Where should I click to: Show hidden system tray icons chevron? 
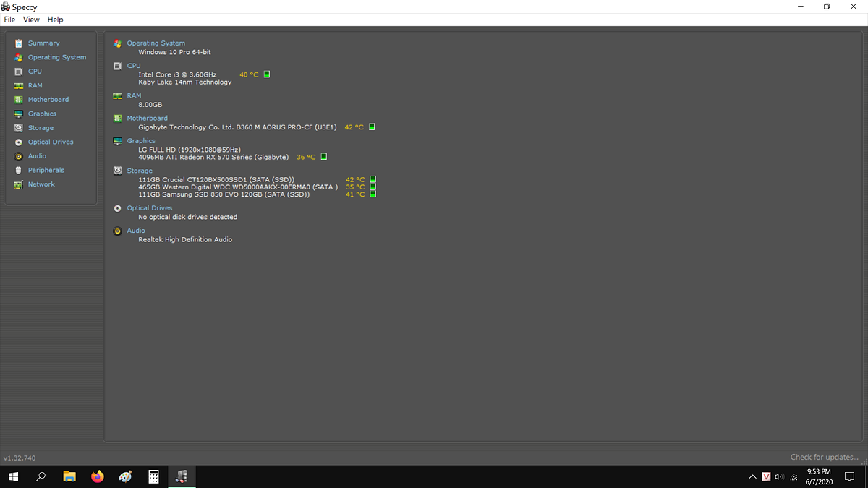point(753,476)
